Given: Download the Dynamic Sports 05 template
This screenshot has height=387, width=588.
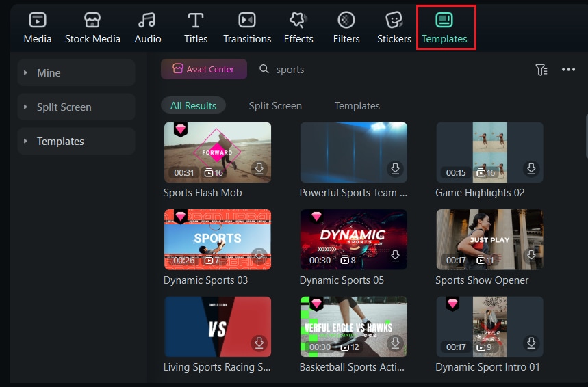Looking at the screenshot, I should tap(395, 256).
